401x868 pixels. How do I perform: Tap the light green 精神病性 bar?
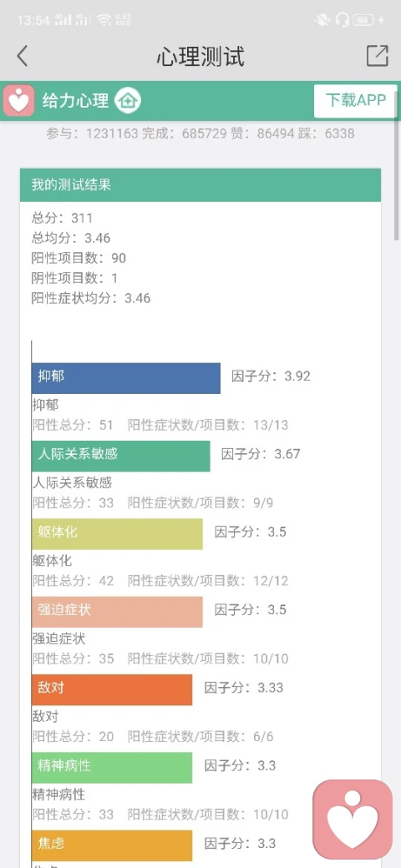112,767
